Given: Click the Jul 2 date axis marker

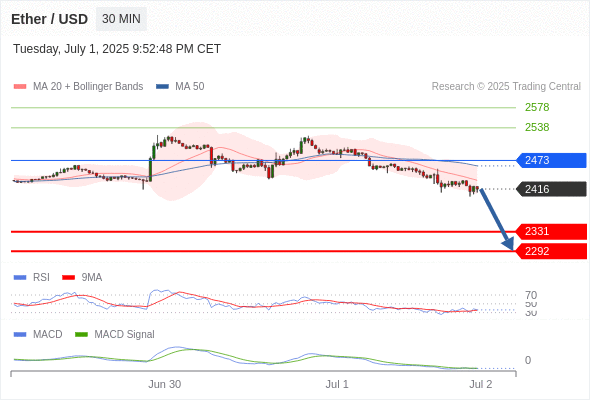Looking at the screenshot, I should (481, 384).
